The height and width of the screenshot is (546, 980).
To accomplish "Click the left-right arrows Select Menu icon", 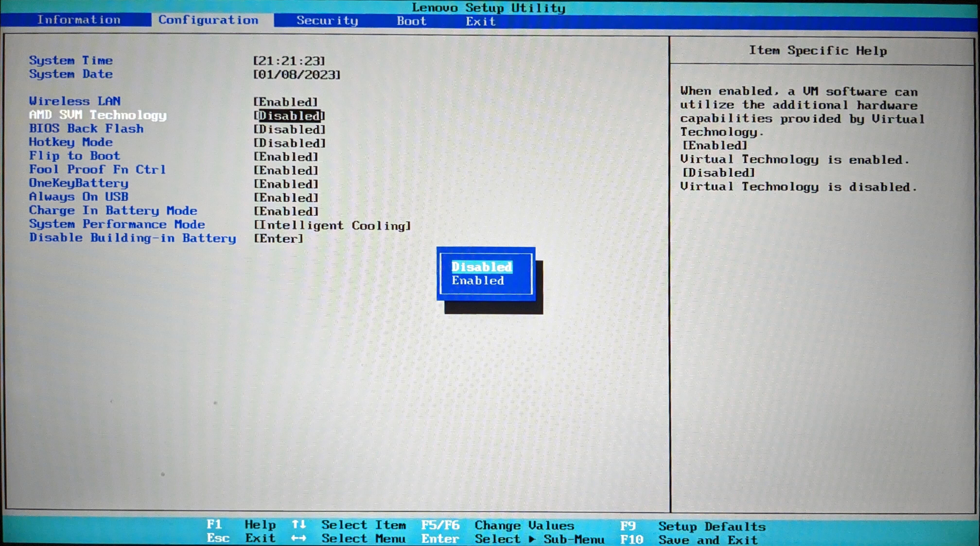I will pyautogui.click(x=299, y=538).
